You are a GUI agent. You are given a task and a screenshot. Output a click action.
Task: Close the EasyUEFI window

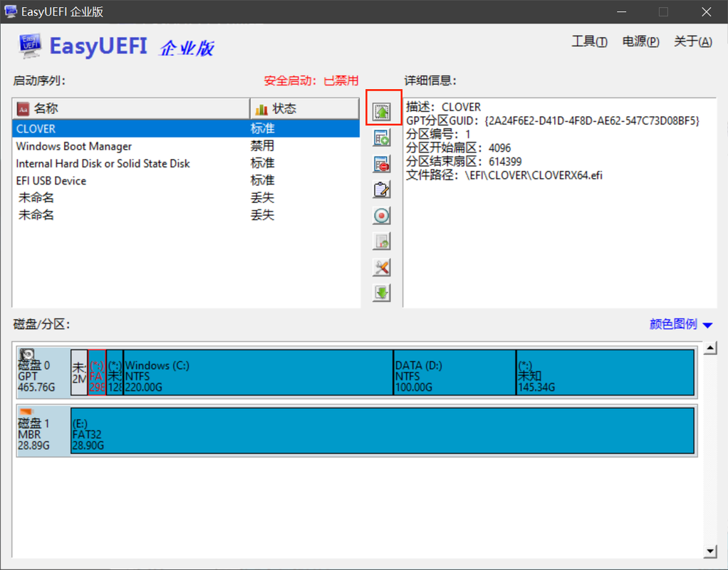coord(706,11)
